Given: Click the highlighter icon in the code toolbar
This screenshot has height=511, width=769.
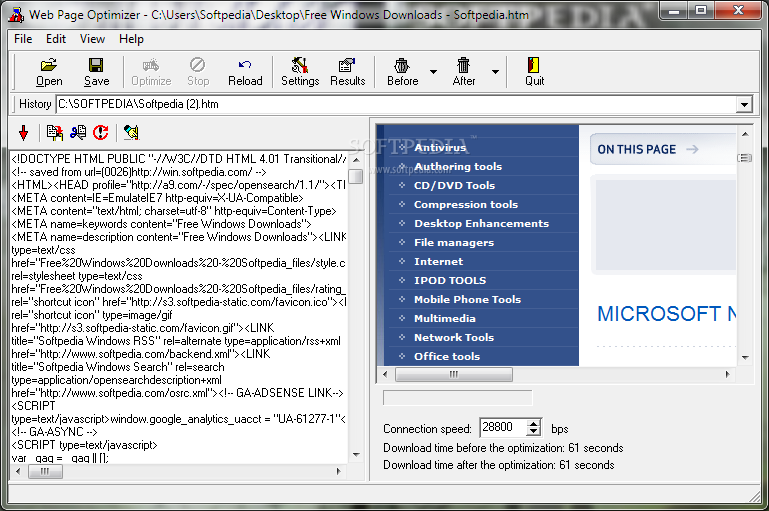Looking at the screenshot, I should point(131,132).
